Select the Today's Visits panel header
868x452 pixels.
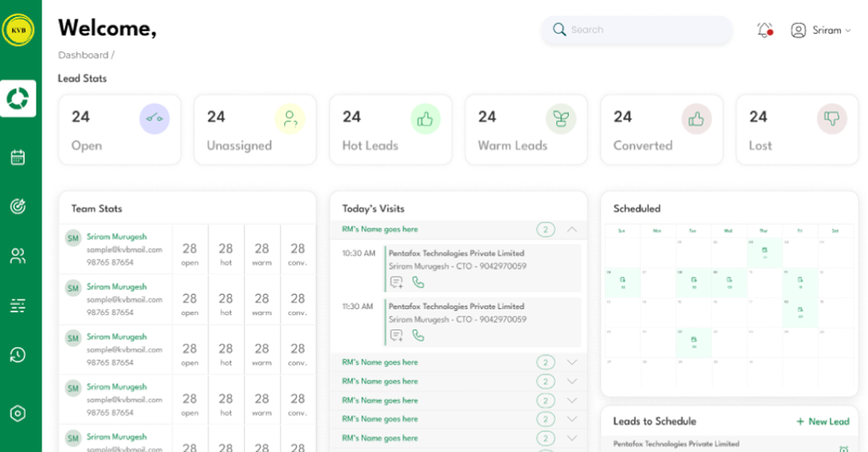click(373, 208)
